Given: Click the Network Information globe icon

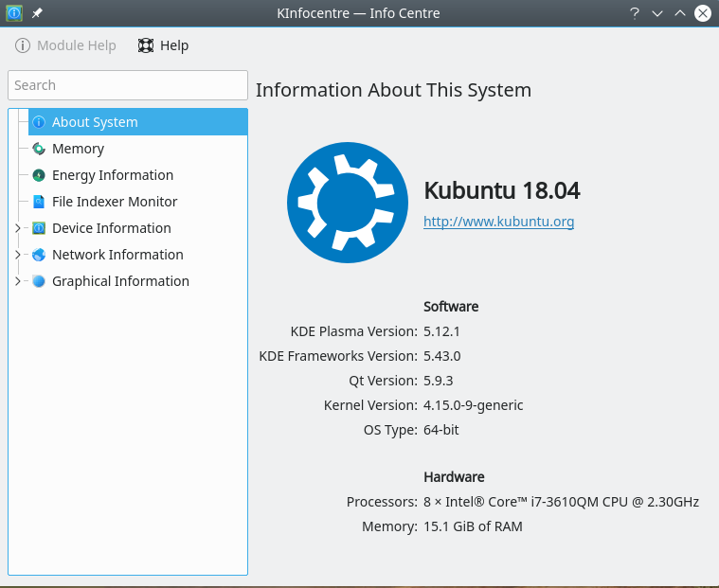Looking at the screenshot, I should 39,255.
